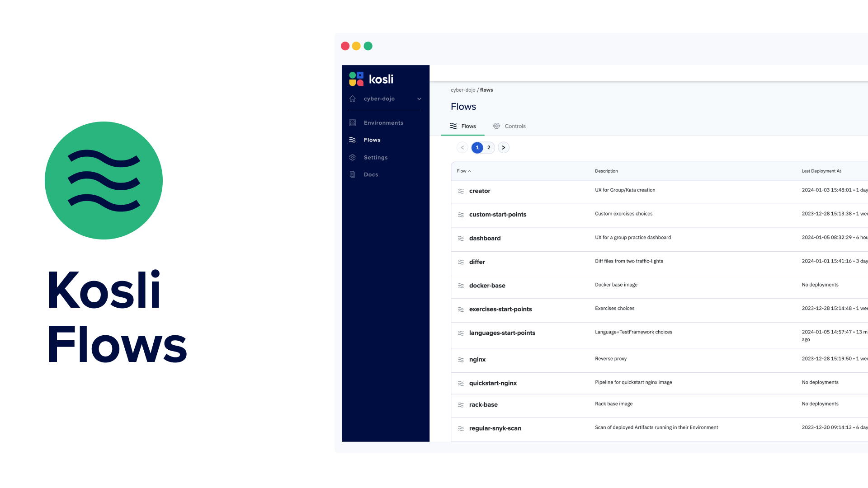The width and height of the screenshot is (868, 488).
Task: Click the wave icon beside the docker-base flow
Action: 461,286
